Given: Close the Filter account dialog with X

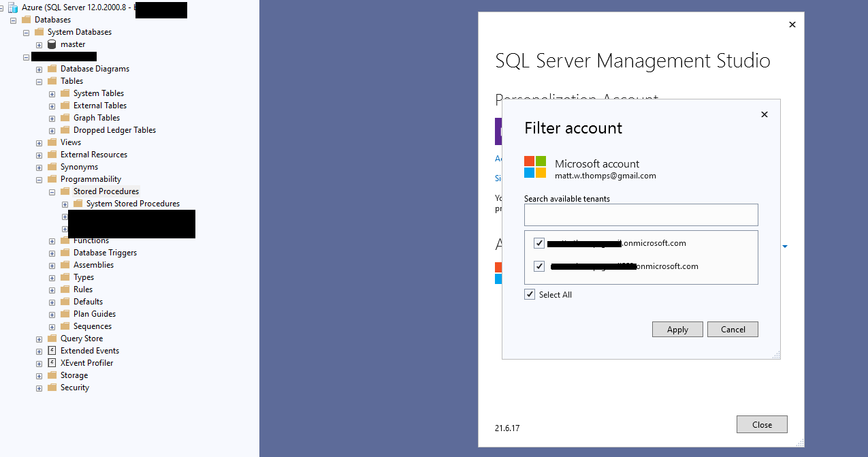Looking at the screenshot, I should point(764,114).
